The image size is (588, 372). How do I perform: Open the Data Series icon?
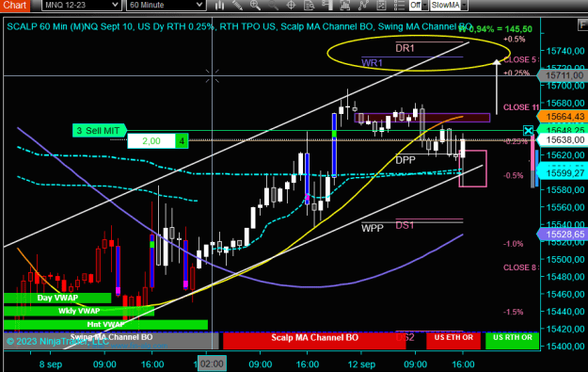[345, 5]
